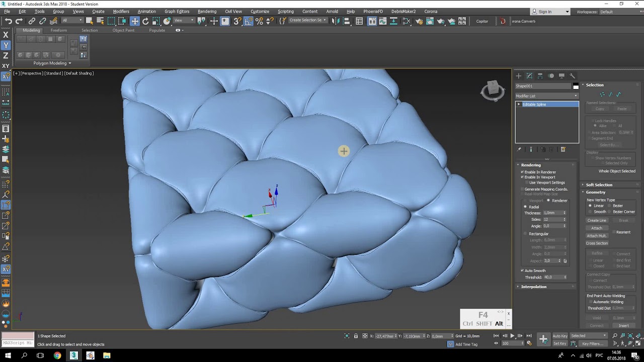Select Bezier new vertex type
Image resolution: width=644 pixels, height=362 pixels.
tap(610, 206)
